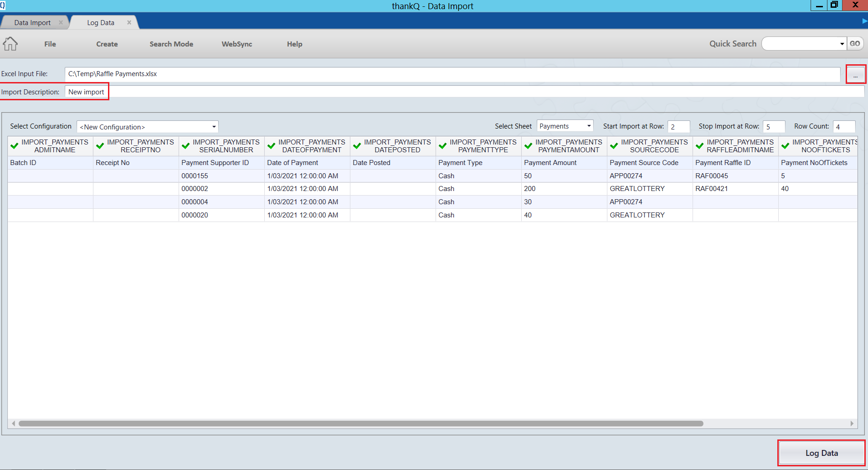Expand the Quick Search dropdown arrow
This screenshot has width=868, height=470.
[842, 44]
